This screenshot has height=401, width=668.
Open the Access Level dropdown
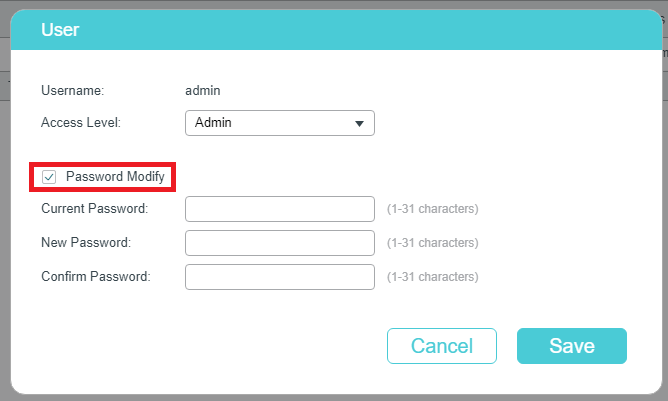[x=280, y=123]
